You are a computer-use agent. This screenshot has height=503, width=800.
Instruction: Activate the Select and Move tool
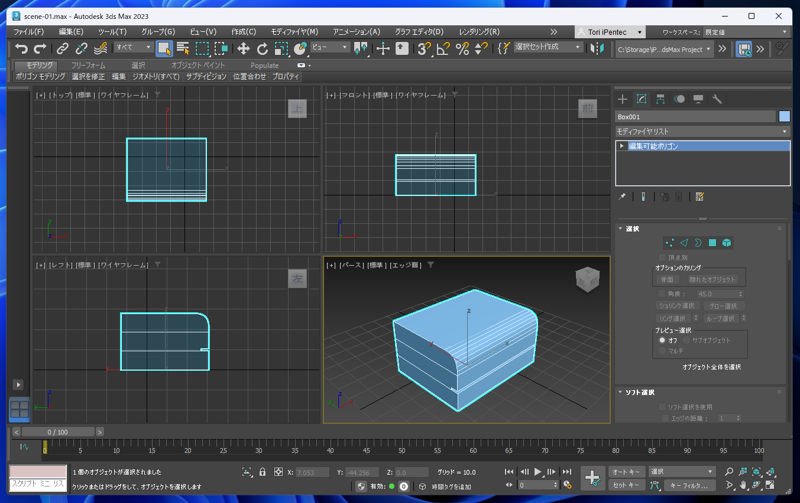pyautogui.click(x=243, y=49)
